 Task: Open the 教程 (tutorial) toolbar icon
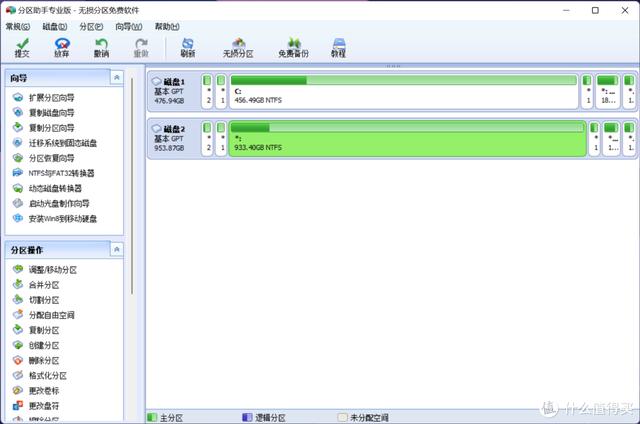(x=338, y=48)
